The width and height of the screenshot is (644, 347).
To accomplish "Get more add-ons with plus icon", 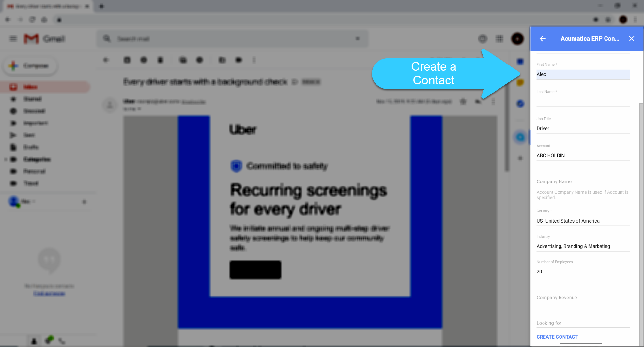I will click(x=520, y=158).
